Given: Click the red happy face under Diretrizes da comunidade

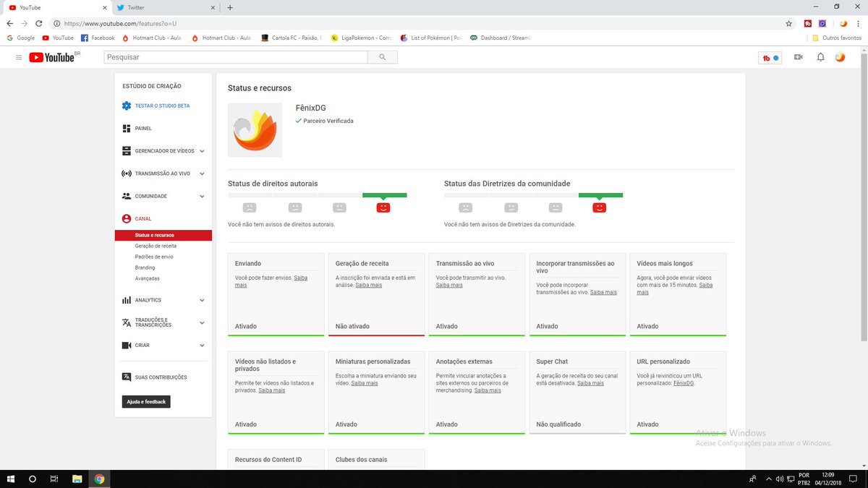Looking at the screenshot, I should pyautogui.click(x=600, y=207).
